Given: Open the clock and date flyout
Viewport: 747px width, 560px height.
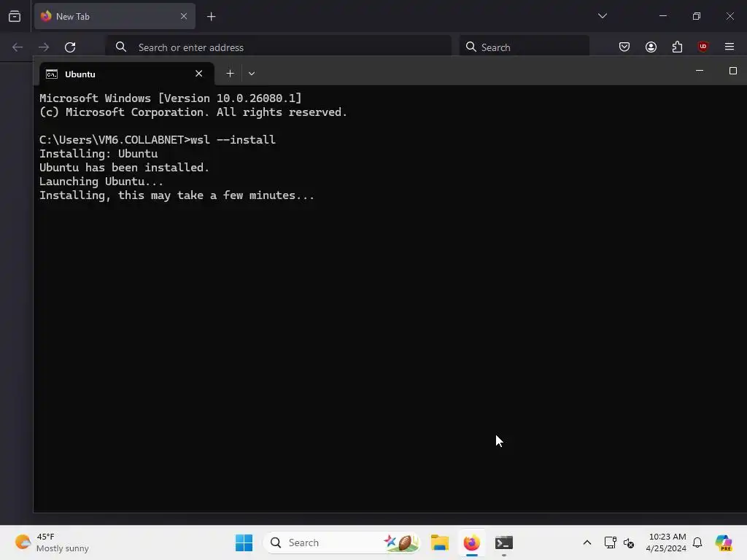Looking at the screenshot, I should tap(666, 542).
